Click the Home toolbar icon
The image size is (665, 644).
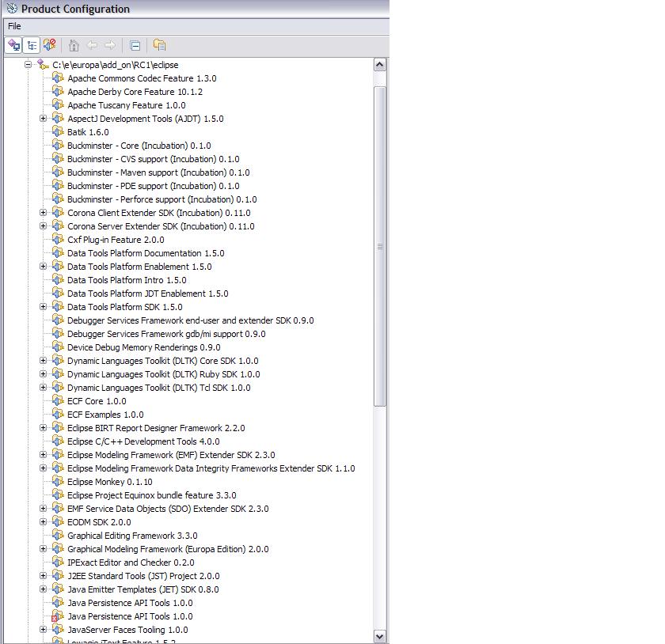point(74,45)
